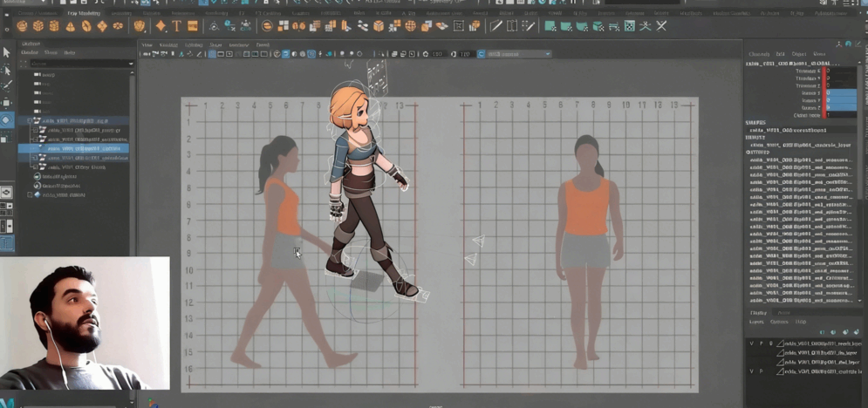Open the viewport color management dropdown

[x=518, y=54]
